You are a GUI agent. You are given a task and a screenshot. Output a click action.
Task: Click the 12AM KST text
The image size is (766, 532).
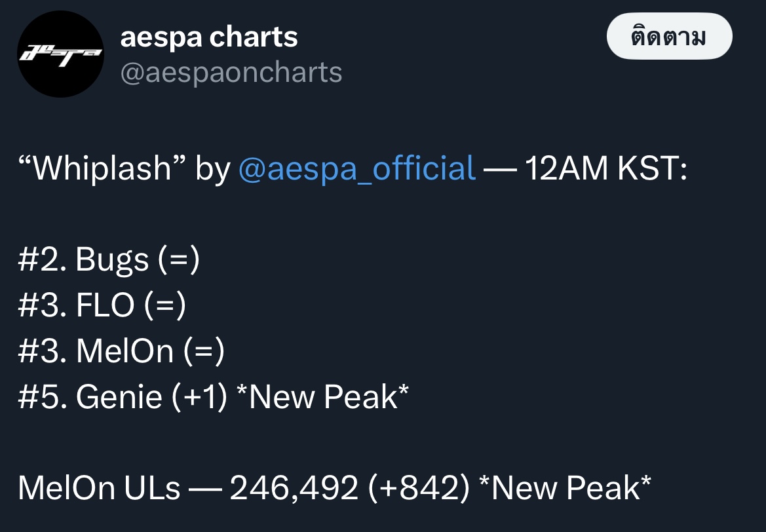606,168
